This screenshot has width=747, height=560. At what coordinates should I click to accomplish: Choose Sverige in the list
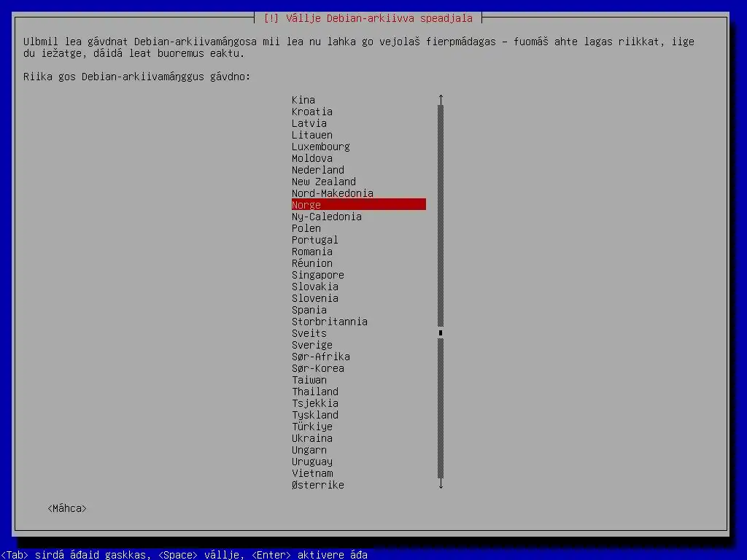click(x=358, y=345)
